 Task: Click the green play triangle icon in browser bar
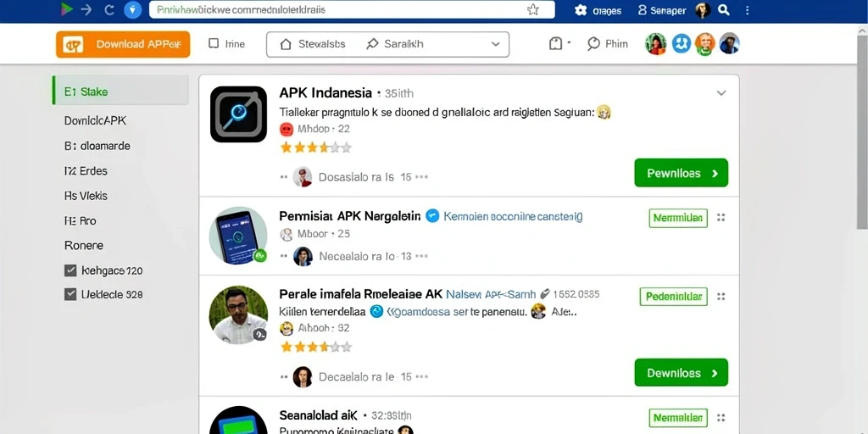tap(67, 9)
